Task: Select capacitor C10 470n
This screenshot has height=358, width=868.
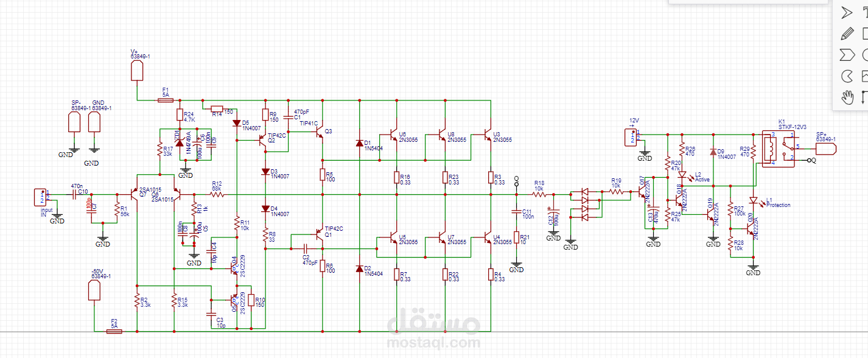Action: [x=75, y=195]
